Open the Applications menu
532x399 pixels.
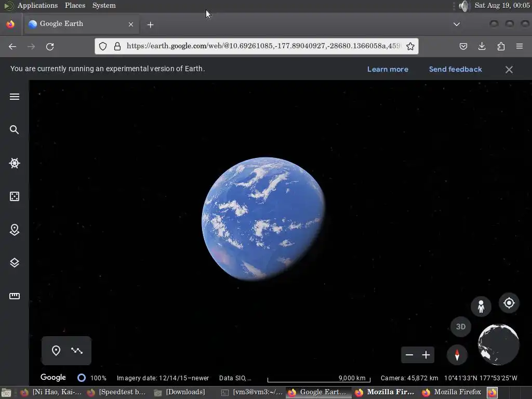tap(37, 5)
